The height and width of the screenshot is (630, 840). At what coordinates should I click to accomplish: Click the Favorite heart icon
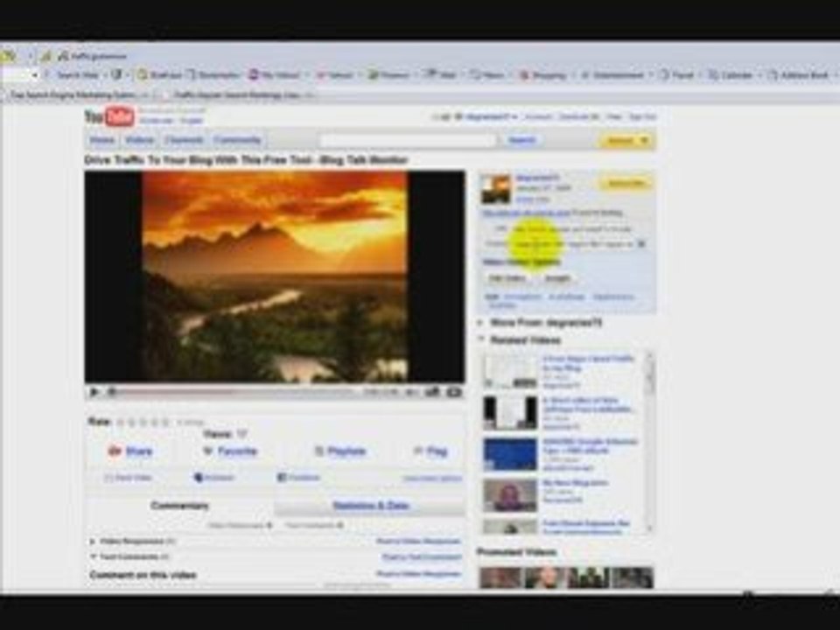[x=208, y=451]
